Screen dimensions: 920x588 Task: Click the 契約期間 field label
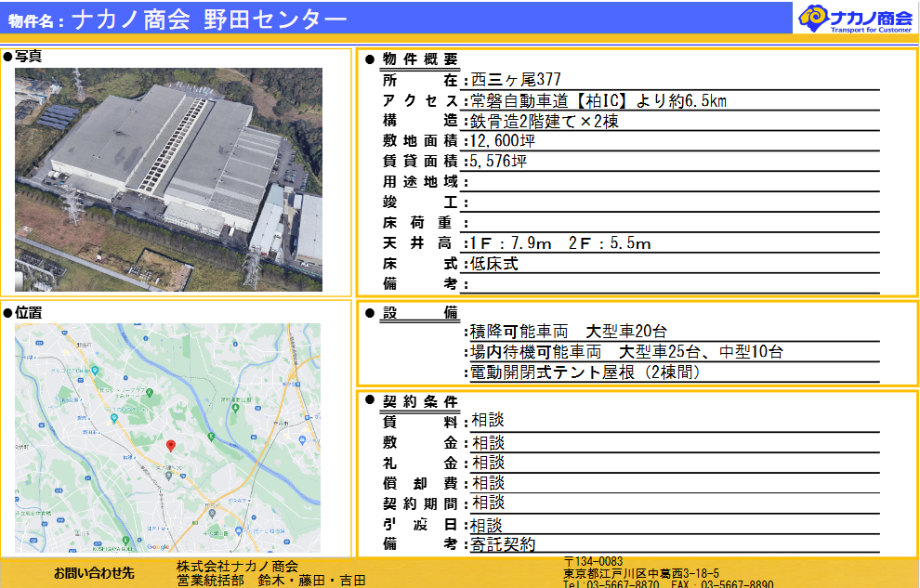(420, 503)
